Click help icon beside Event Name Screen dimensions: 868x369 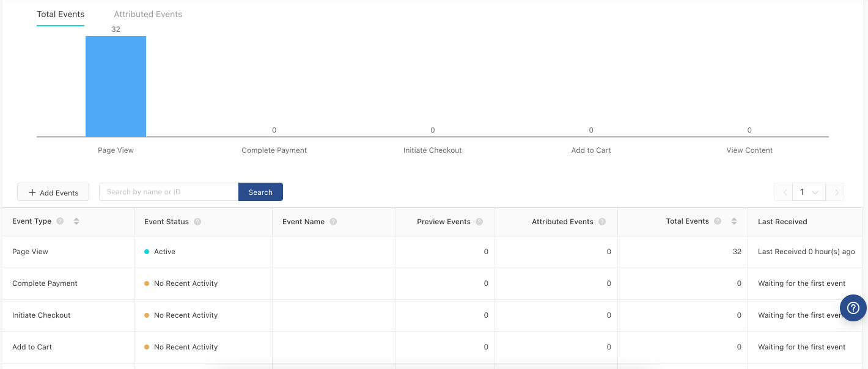333,222
